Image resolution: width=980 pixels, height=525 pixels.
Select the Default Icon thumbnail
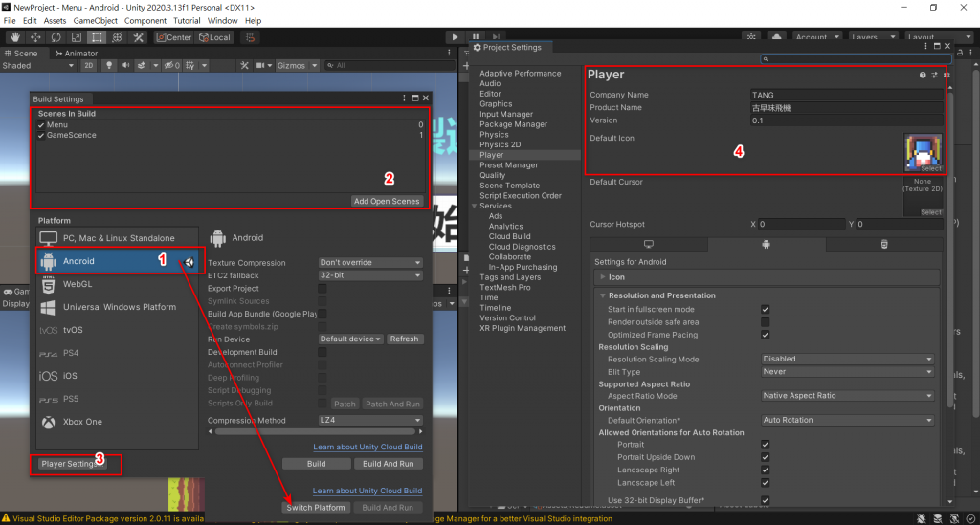click(x=924, y=152)
